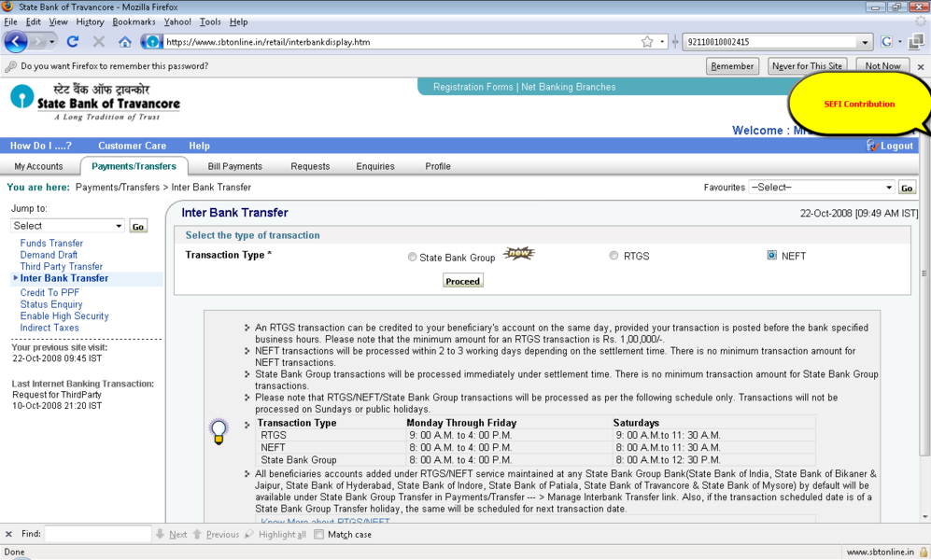Open the search bar history dropdown arrow
Image resolution: width=931 pixels, height=560 pixels.
(x=865, y=42)
